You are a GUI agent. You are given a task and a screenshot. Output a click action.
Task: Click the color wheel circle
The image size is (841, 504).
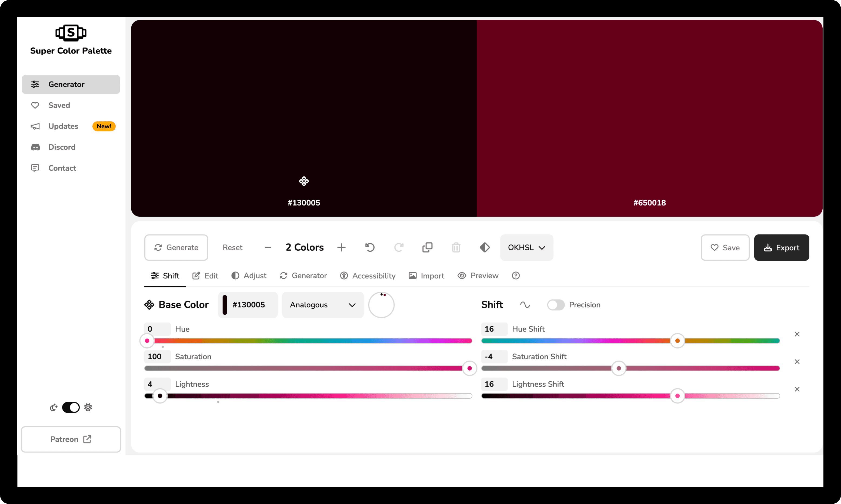381,305
